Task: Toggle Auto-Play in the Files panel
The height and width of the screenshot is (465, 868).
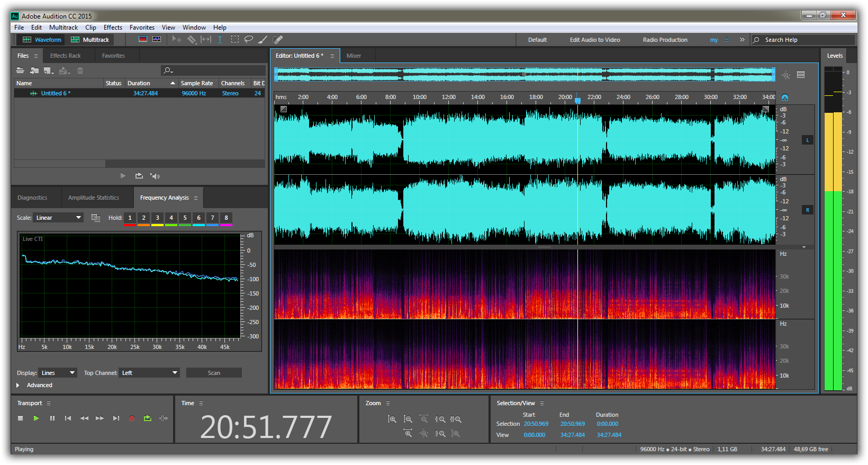Action: [x=155, y=176]
